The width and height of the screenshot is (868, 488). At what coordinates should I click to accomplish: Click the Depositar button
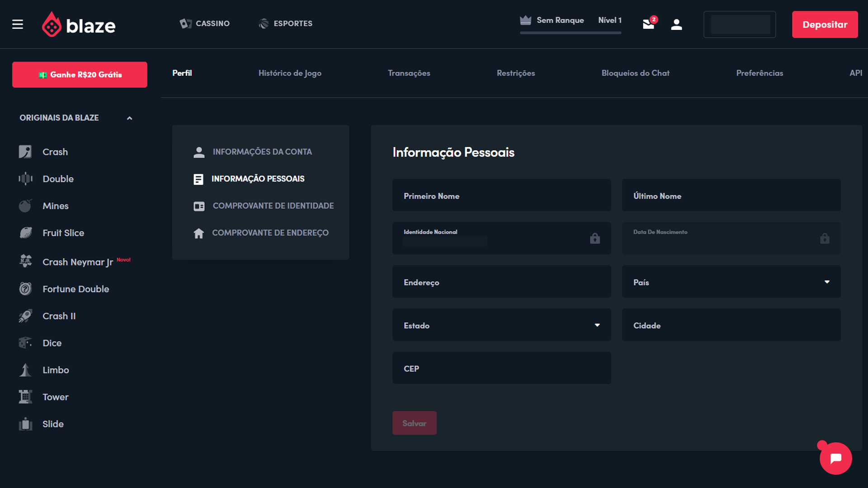825,24
